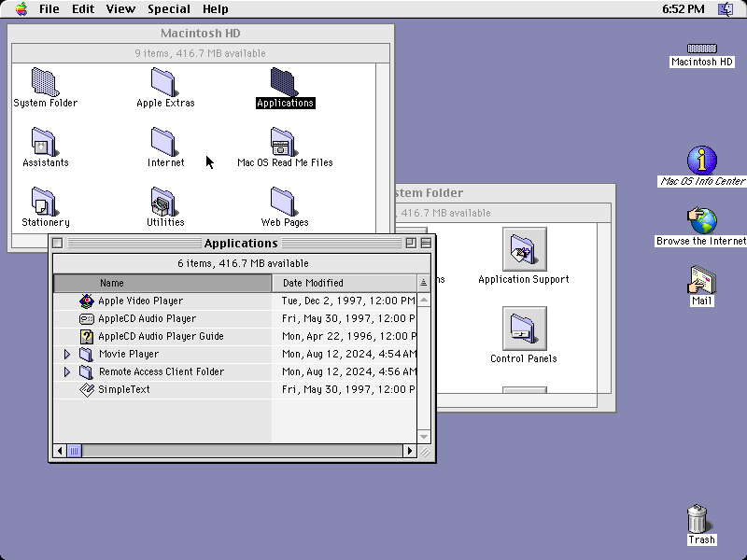Click the resize grip of Applications window
This screenshot has height=560, width=747.
click(425, 452)
